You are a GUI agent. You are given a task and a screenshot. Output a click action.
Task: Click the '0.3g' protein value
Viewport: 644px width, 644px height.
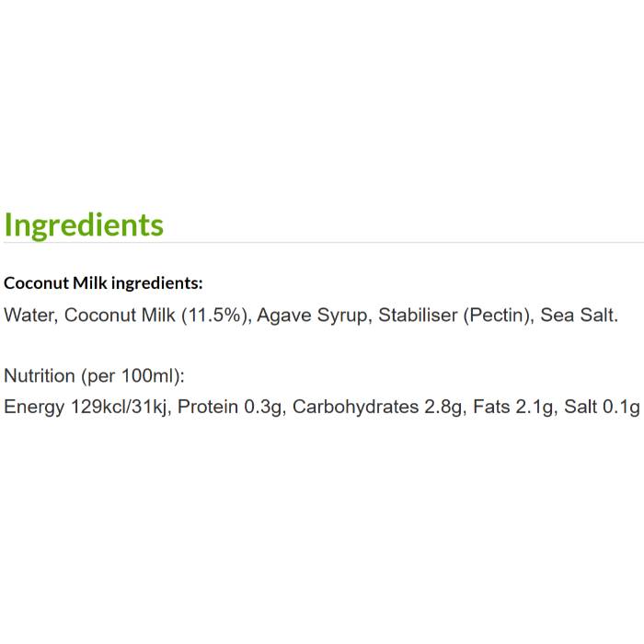263,407
